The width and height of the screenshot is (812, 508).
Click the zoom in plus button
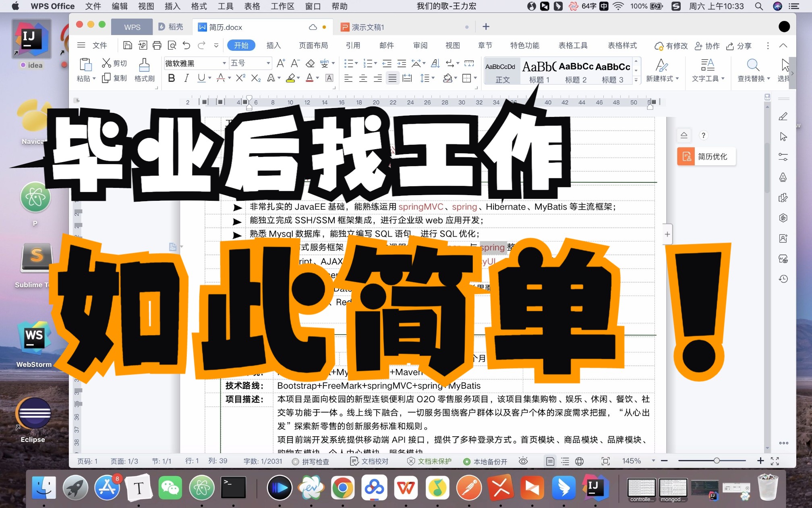click(760, 460)
